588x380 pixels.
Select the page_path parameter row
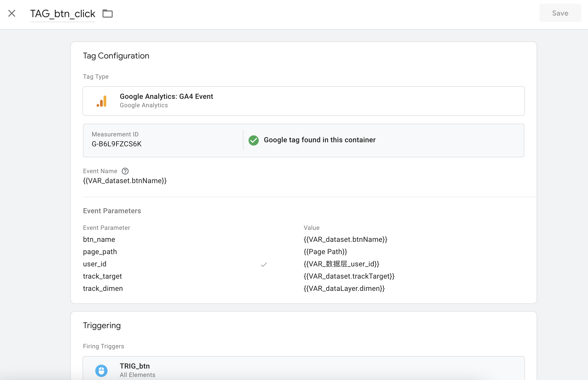(x=303, y=252)
